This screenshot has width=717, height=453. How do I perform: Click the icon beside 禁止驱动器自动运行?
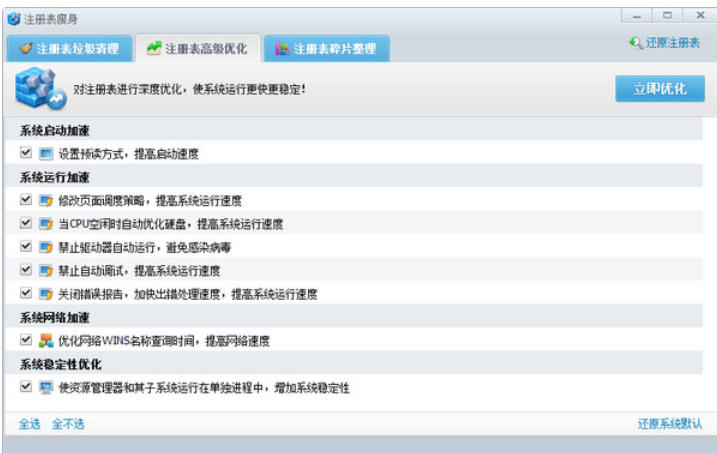coord(45,247)
